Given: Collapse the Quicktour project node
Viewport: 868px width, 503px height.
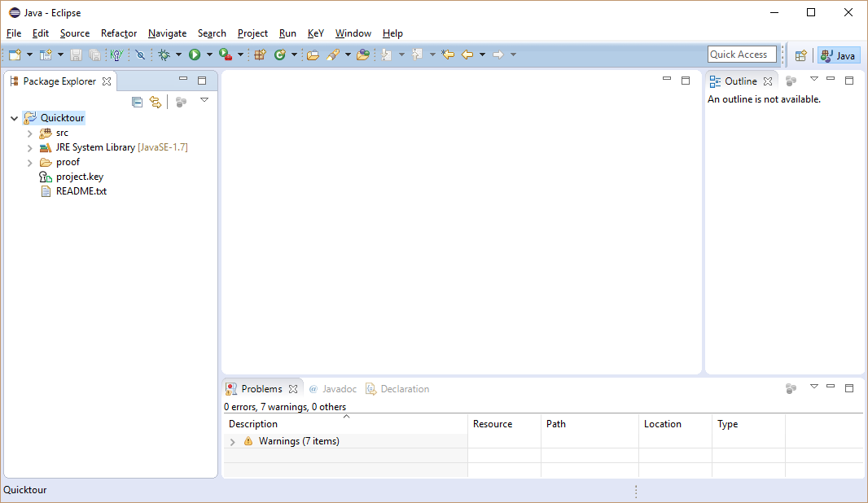Looking at the screenshot, I should click(x=15, y=118).
